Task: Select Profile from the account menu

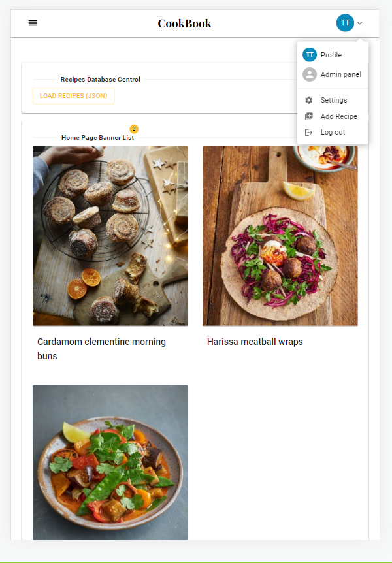Action: click(329, 55)
